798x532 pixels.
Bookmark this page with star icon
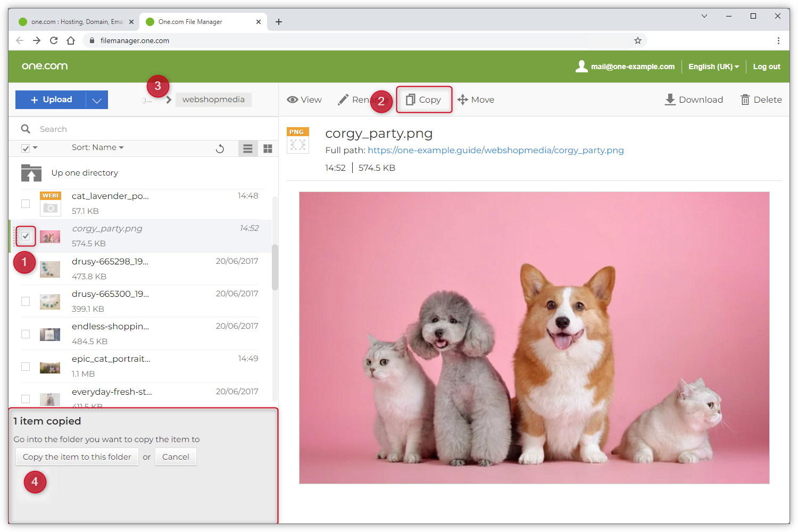pyautogui.click(x=637, y=40)
